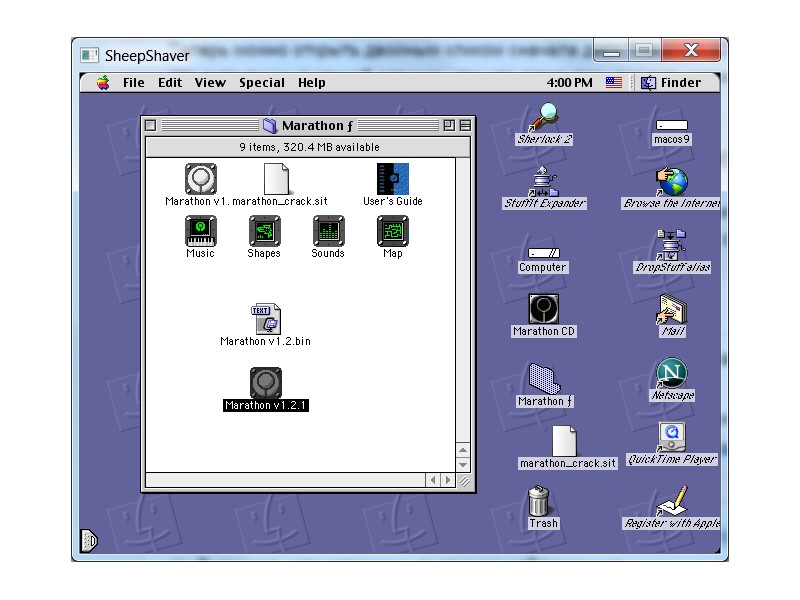
Task: Open the User's Guide document icon
Action: (392, 179)
